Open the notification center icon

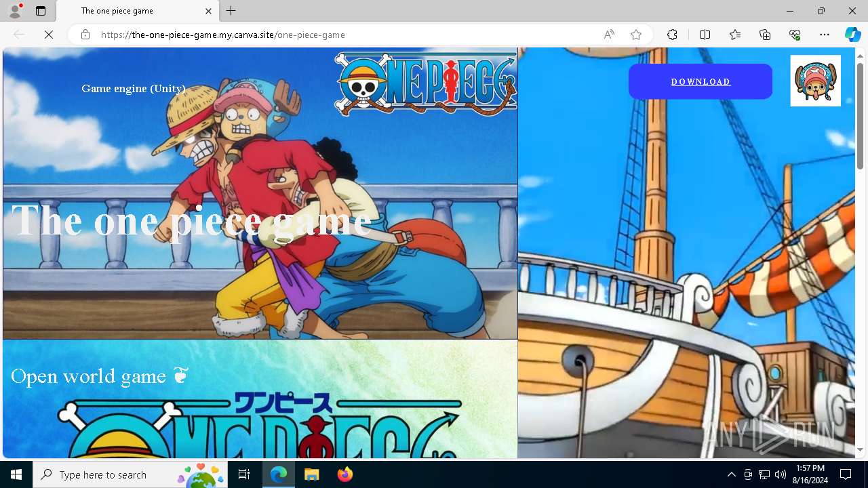(846, 474)
